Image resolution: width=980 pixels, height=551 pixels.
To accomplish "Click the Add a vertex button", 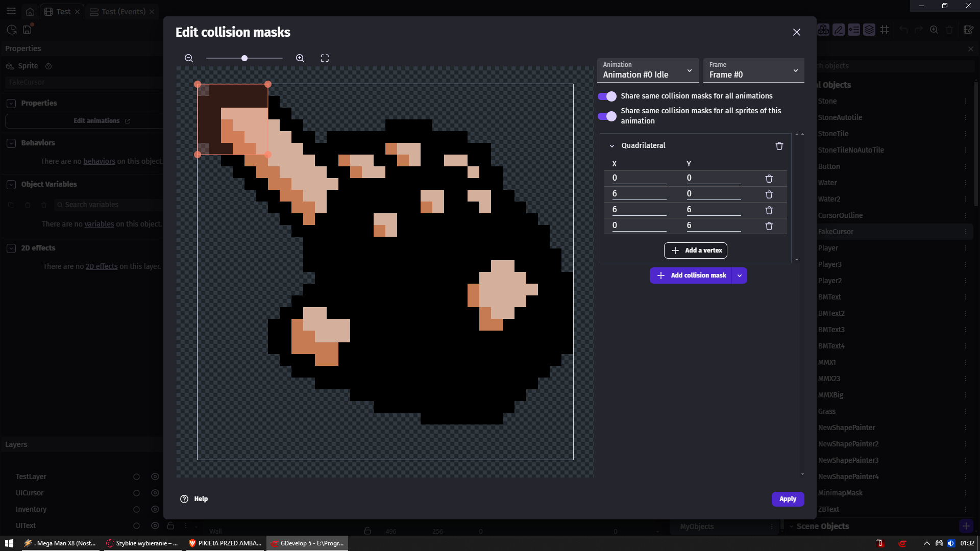I will (696, 251).
